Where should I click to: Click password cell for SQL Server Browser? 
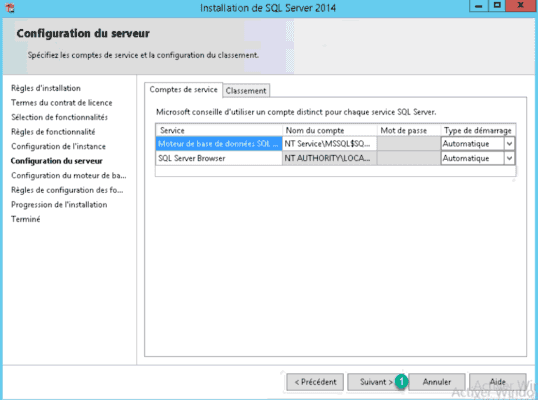tap(408, 158)
